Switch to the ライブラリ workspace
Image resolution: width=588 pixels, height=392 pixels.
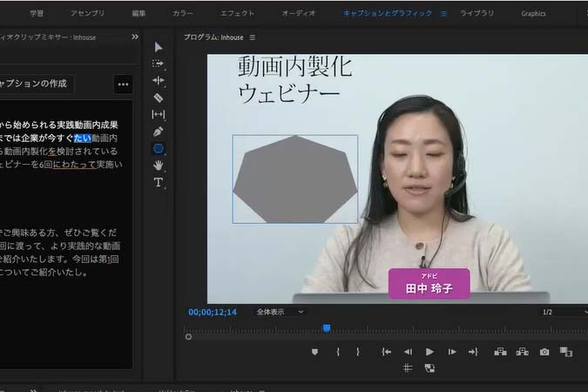click(476, 14)
